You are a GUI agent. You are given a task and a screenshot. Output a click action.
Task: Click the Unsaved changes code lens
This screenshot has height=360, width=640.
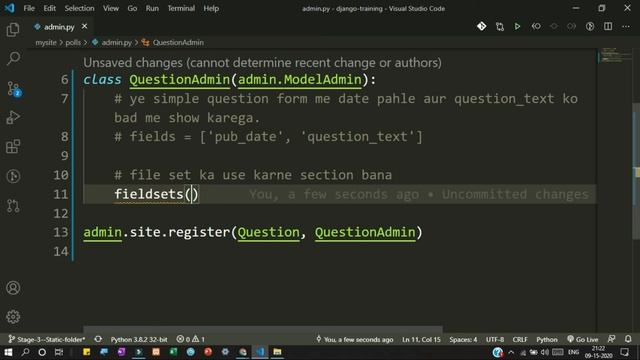[262, 63]
